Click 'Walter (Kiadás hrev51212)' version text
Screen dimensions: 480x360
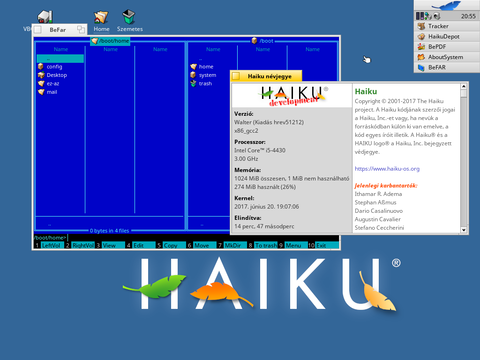269,122
